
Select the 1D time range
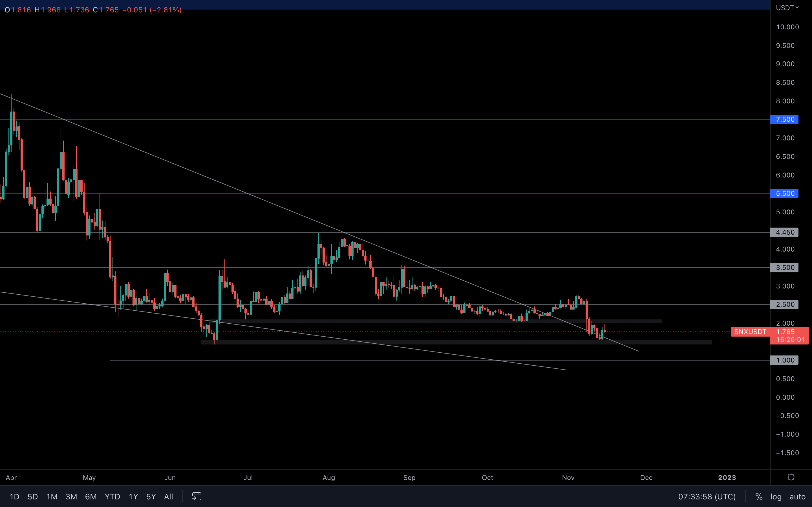[14, 497]
